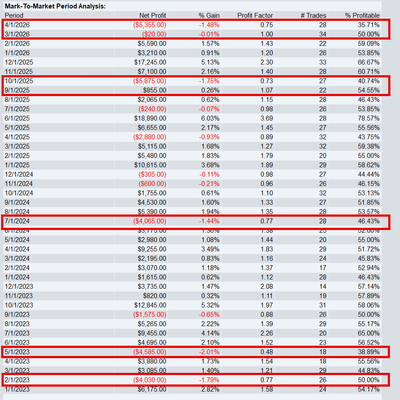The image size is (400, 400).
Task: Select the 1/1/2026 period cell
Action: coord(17,53)
